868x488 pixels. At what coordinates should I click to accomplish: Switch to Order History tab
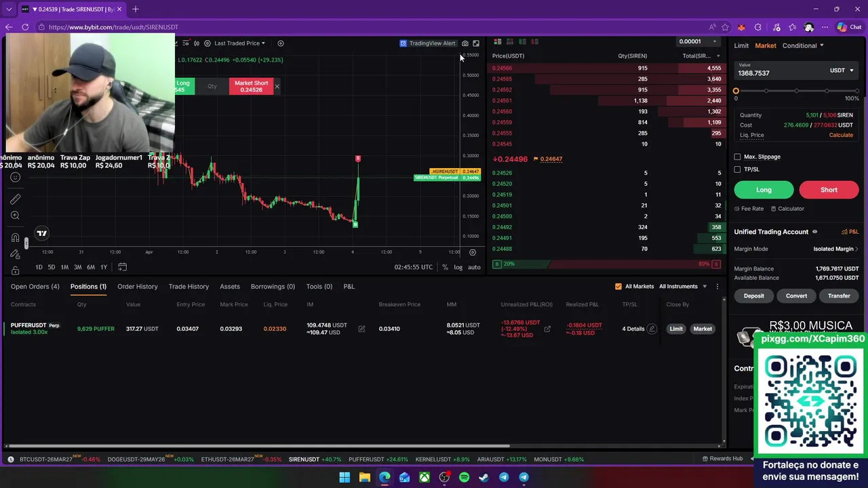pyautogui.click(x=137, y=287)
